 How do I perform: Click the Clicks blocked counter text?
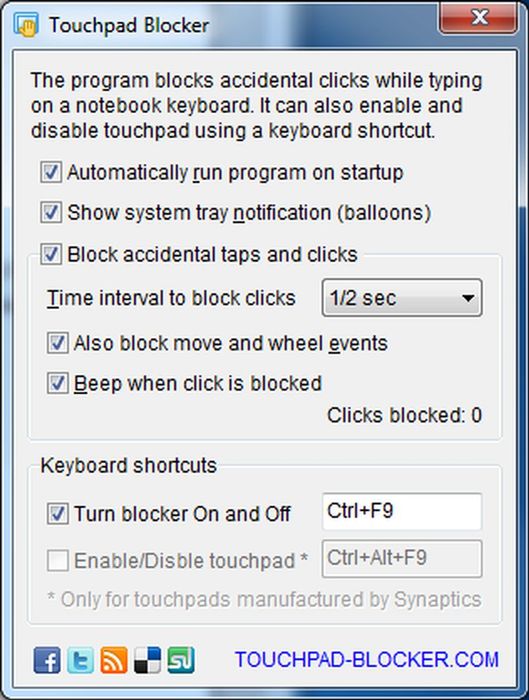click(x=404, y=415)
